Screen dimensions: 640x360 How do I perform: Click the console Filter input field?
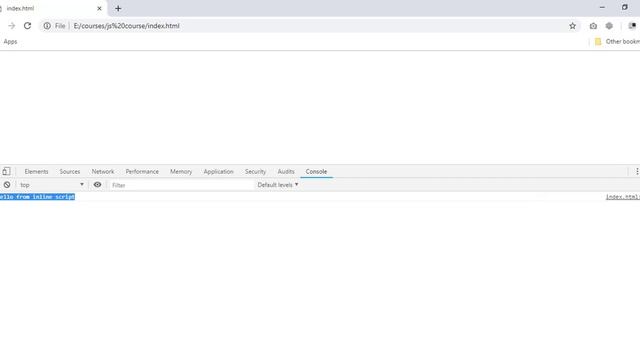tap(181, 185)
